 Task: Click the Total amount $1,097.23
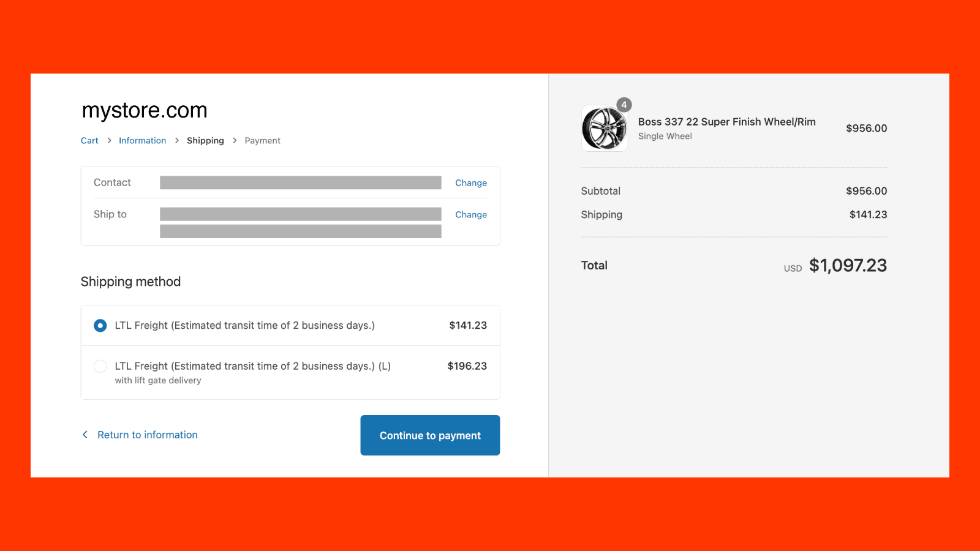point(848,265)
